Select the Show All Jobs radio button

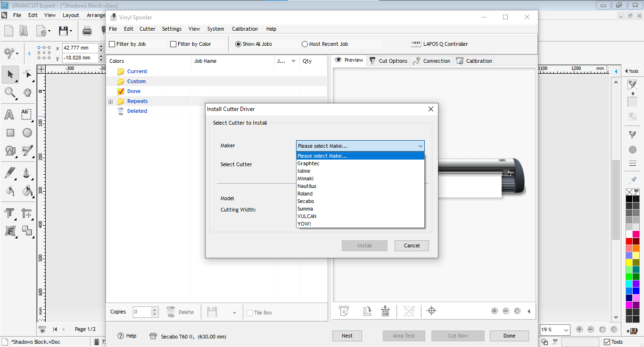coord(238,44)
